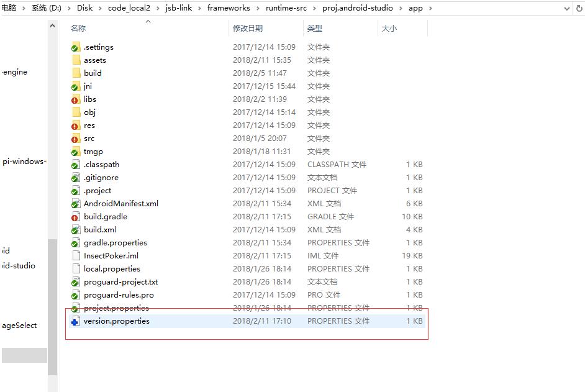Select the AndroidManifest.xml file icon
Image resolution: width=585 pixels, height=392 pixels.
coord(75,203)
